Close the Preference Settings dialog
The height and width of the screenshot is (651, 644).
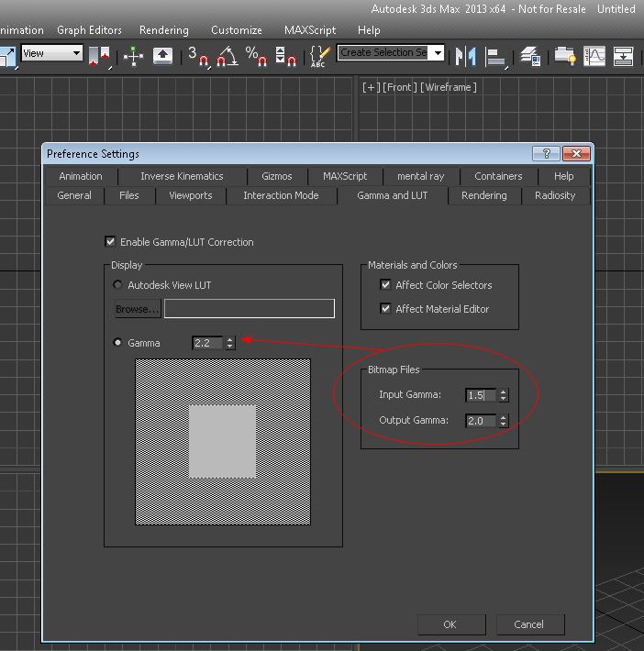(x=576, y=154)
